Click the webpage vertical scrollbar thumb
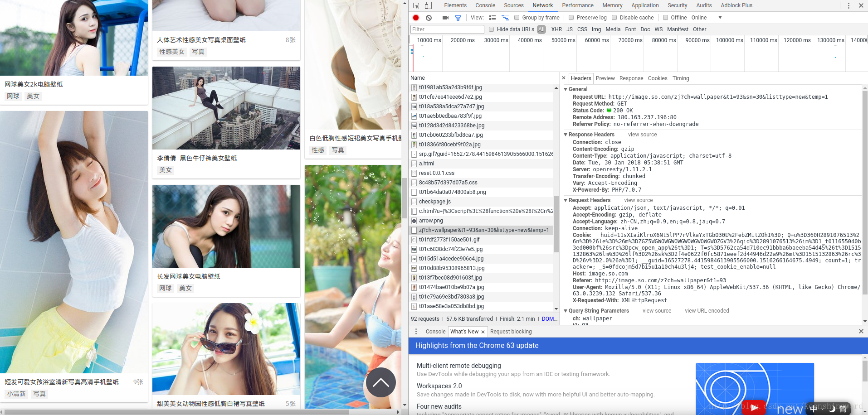Image resolution: width=868 pixels, height=415 pixels. (x=404, y=198)
